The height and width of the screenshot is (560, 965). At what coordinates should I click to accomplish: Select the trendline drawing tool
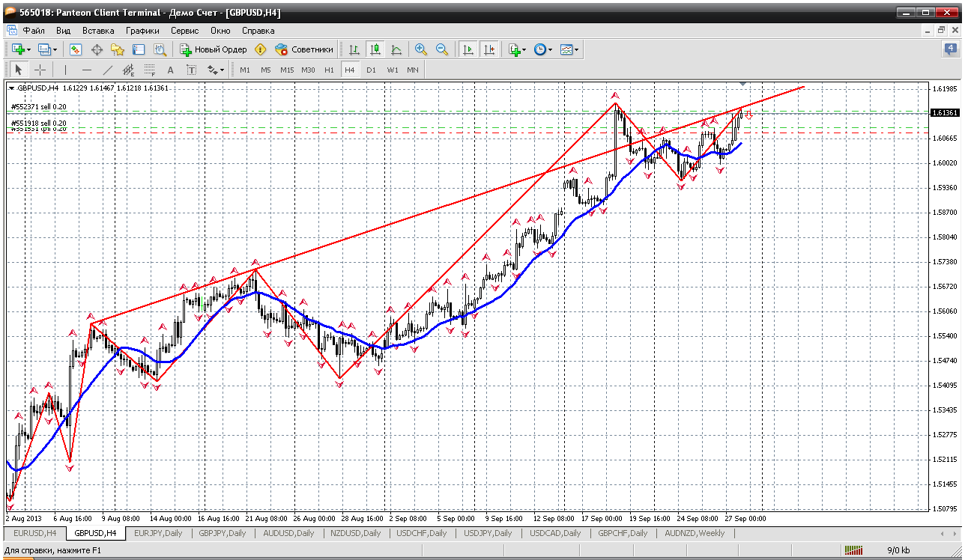click(x=107, y=70)
